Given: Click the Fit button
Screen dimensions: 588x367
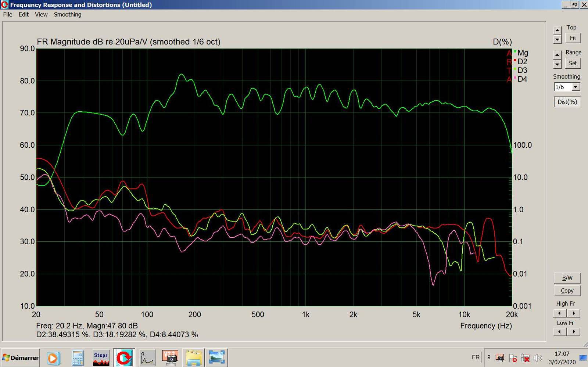Looking at the screenshot, I should [x=573, y=38].
